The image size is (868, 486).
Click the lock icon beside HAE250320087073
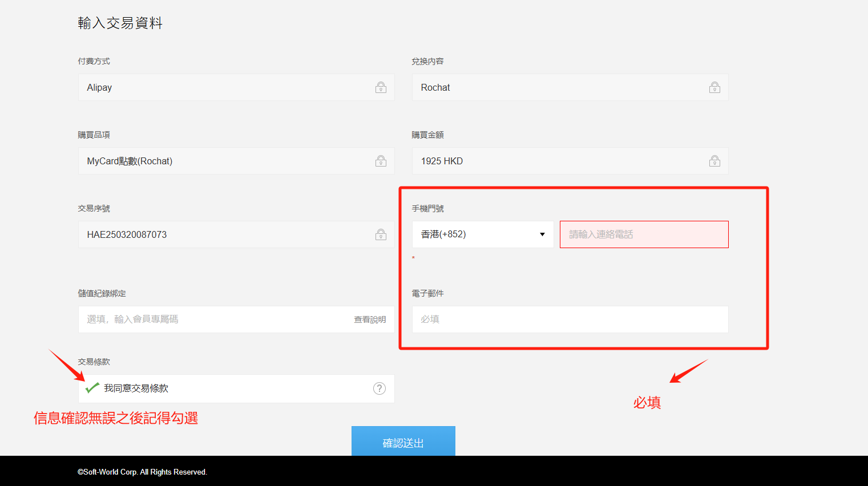click(381, 234)
